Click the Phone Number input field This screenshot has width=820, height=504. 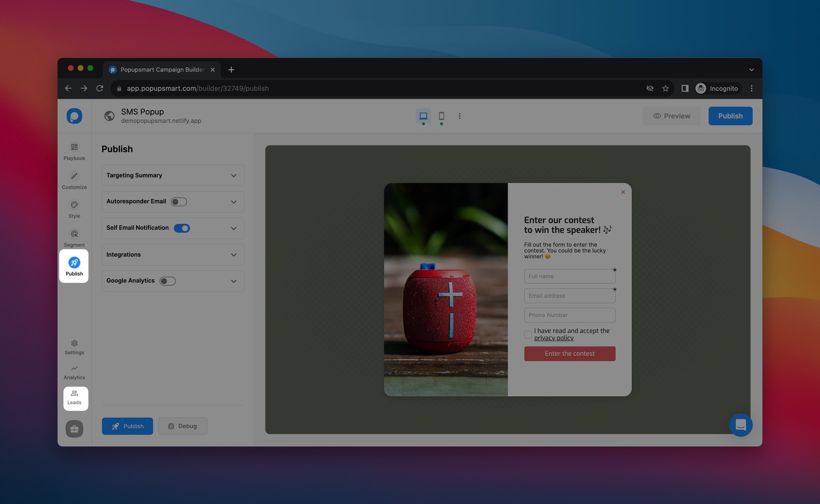(x=569, y=315)
